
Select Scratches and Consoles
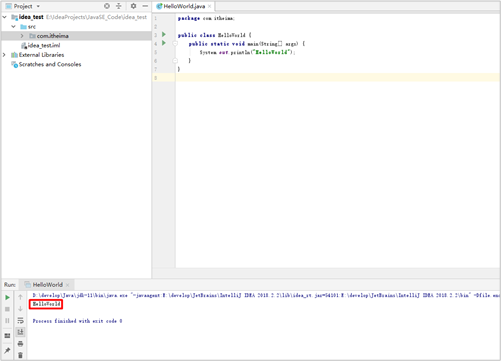click(46, 64)
